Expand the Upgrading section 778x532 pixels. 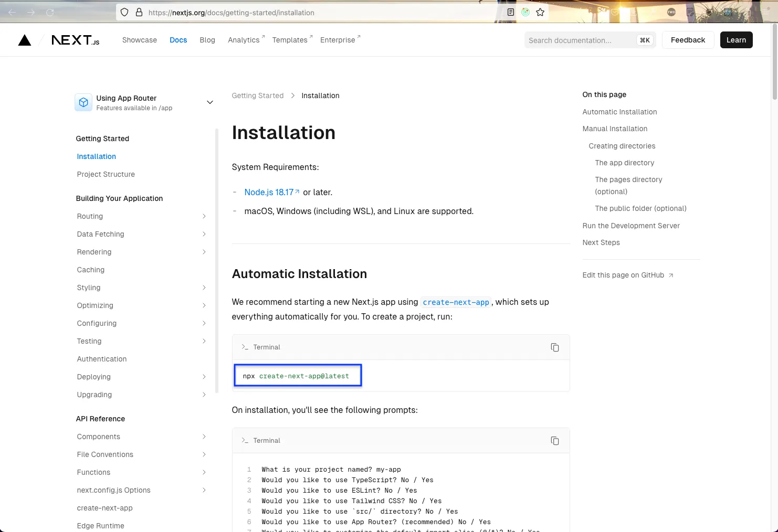point(204,395)
